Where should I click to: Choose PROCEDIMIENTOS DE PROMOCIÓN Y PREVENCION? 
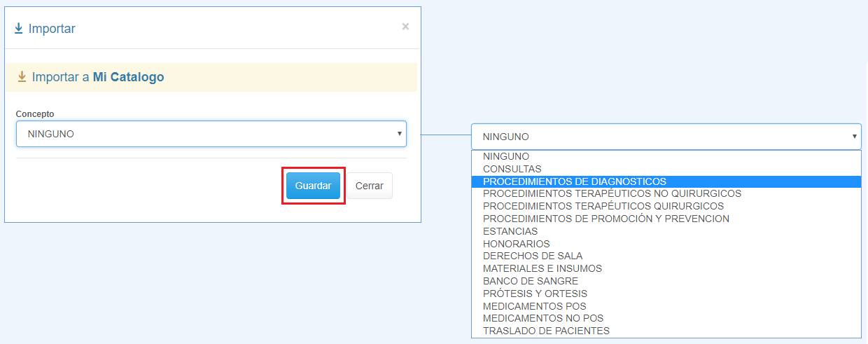pyautogui.click(x=605, y=219)
